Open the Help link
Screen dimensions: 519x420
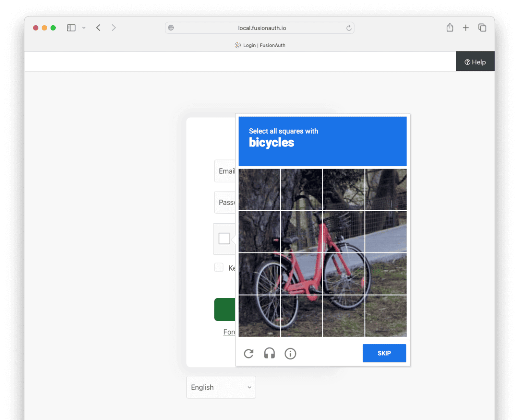point(475,62)
